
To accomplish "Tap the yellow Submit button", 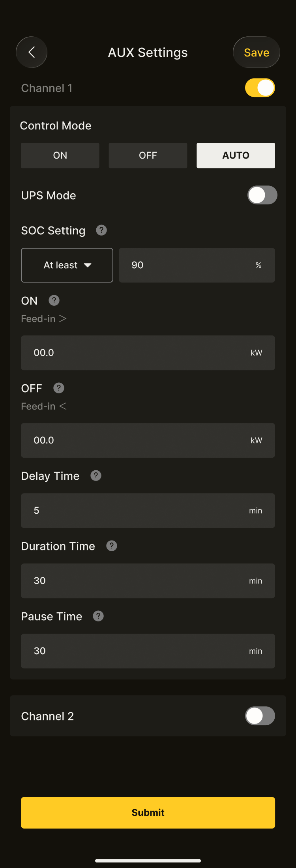I will 148,812.
